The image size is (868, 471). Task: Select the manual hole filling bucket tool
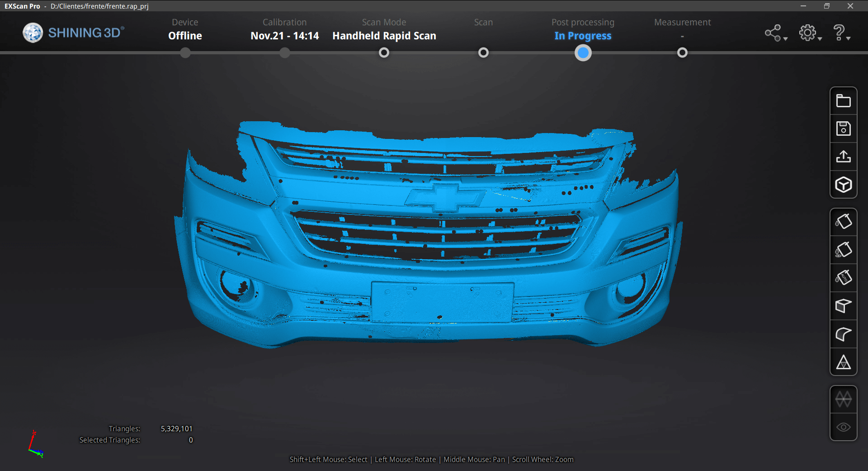point(843,222)
